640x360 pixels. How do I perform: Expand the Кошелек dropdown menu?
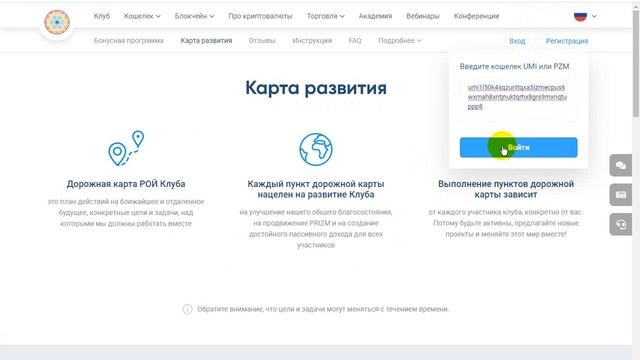point(142,16)
